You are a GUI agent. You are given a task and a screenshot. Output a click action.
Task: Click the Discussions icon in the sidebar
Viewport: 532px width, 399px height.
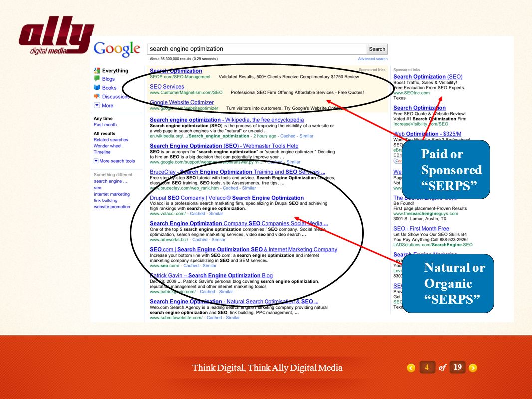[x=97, y=96]
